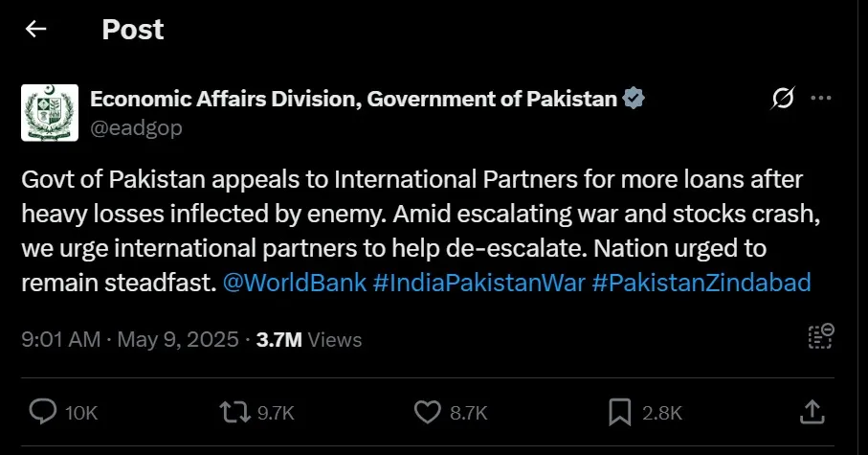Click the Grok slashed-circle icon
868x455 pixels.
pyautogui.click(x=783, y=99)
